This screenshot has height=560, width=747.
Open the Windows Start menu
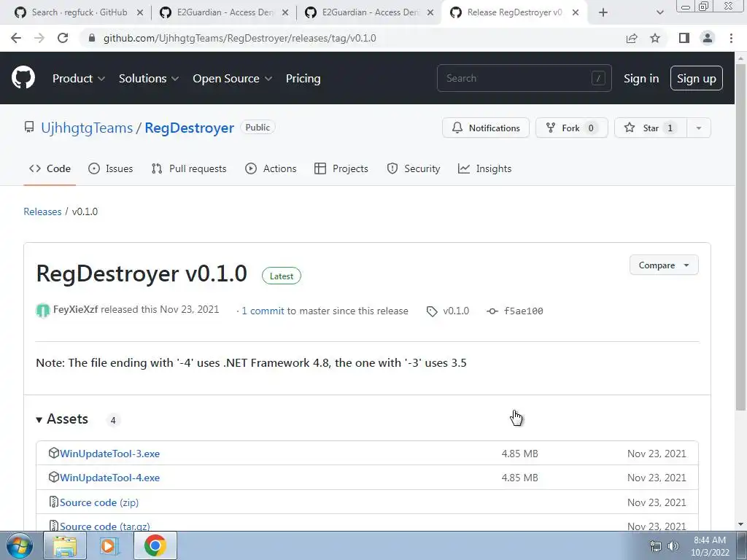click(x=20, y=546)
